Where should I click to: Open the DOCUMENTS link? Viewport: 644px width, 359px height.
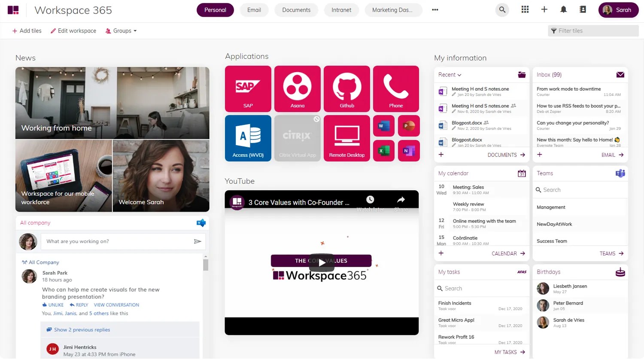pyautogui.click(x=506, y=155)
